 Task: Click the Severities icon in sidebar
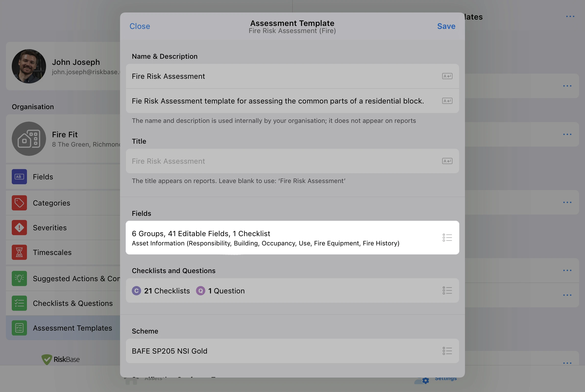point(19,227)
